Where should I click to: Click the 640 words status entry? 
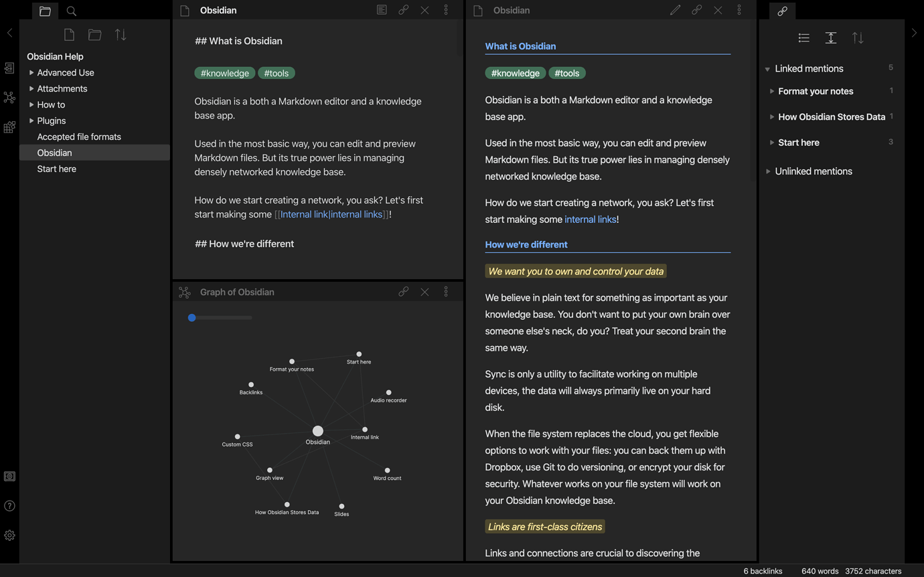(x=820, y=571)
